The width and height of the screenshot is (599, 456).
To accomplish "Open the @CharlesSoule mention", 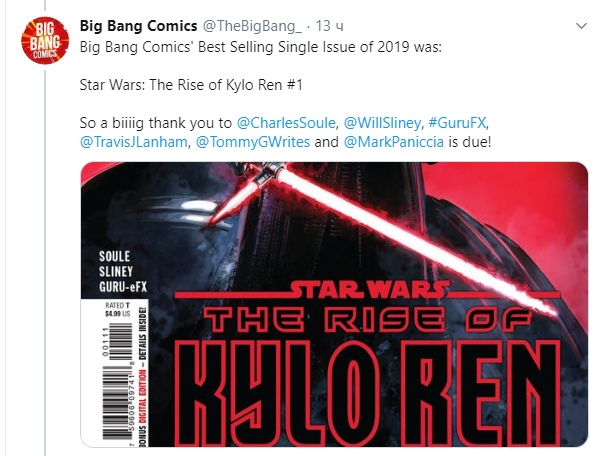I will click(x=286, y=123).
